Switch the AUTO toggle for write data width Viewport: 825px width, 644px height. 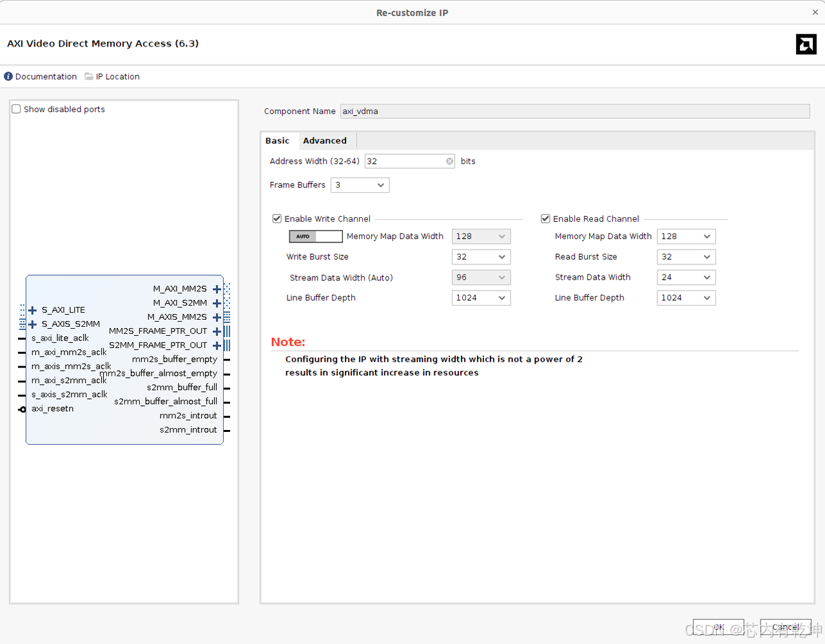pos(316,237)
